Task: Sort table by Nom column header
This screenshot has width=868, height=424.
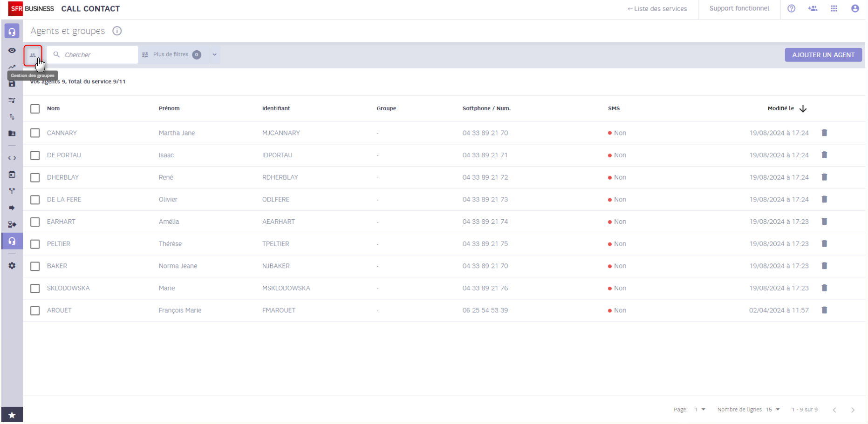Action: [x=53, y=108]
